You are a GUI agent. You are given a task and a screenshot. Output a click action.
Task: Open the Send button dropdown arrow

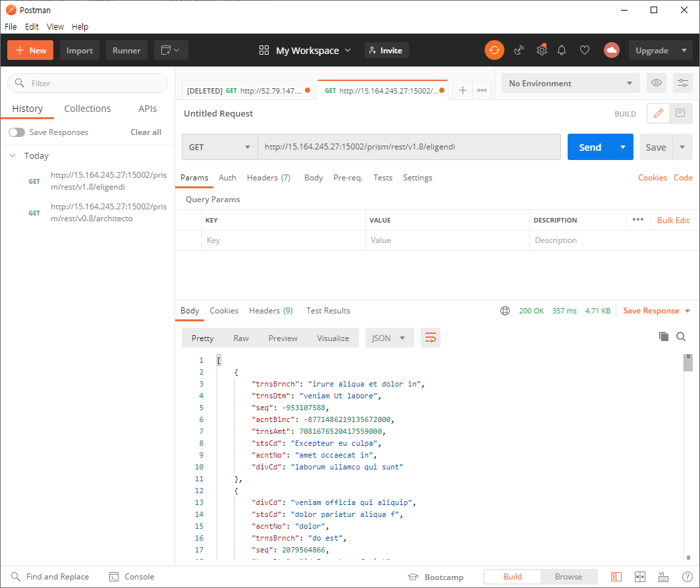click(623, 147)
